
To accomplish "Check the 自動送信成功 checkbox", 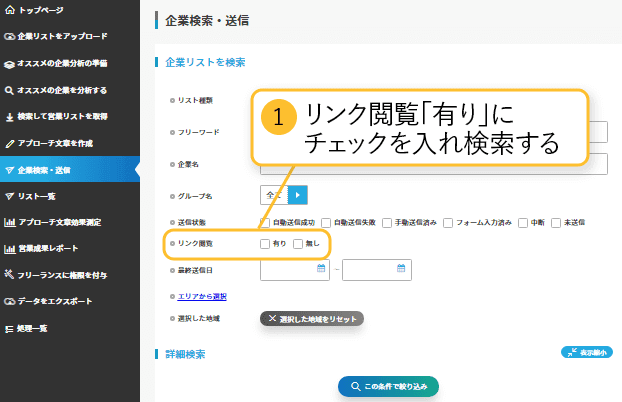I will click(x=265, y=223).
